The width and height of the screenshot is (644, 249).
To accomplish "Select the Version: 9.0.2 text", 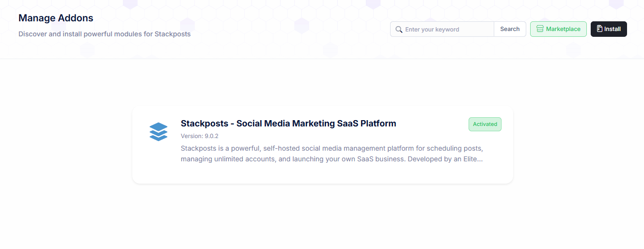I will pos(200,136).
